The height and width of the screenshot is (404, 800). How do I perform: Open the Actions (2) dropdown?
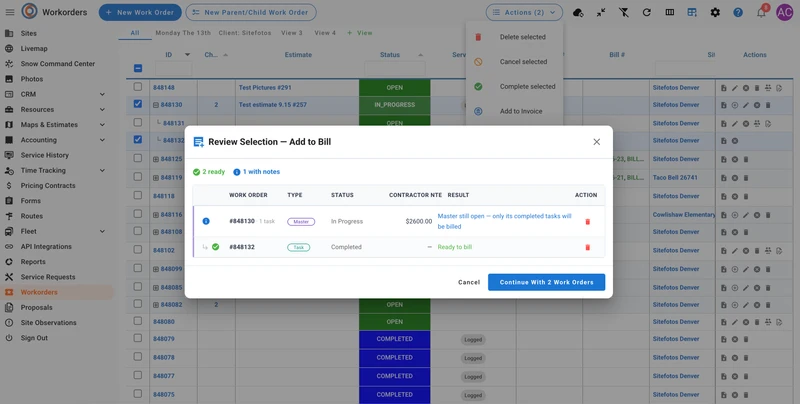tap(524, 12)
